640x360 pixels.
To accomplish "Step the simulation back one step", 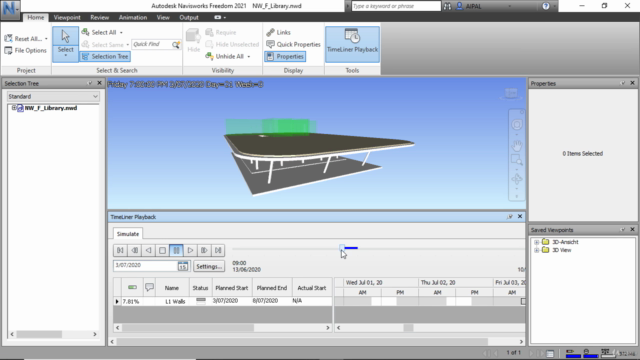I will click(x=134, y=250).
